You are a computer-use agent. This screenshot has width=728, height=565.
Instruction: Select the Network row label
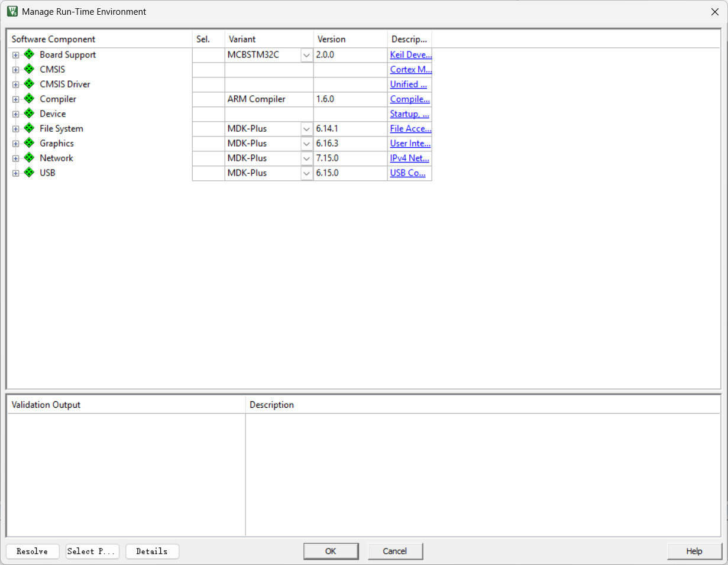click(57, 158)
